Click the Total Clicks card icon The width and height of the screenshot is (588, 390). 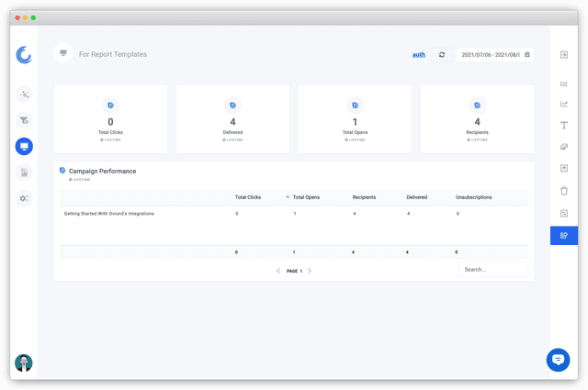pyautogui.click(x=110, y=106)
